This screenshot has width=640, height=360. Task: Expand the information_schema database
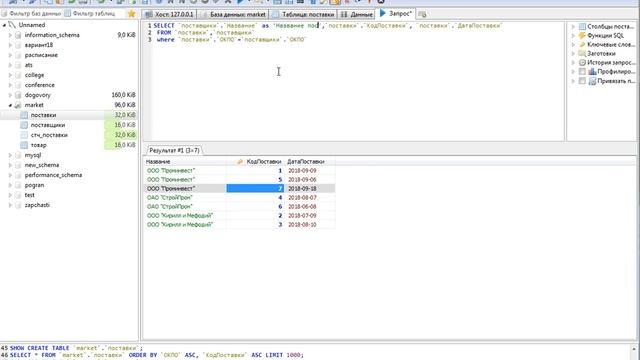pyautogui.click(x=10, y=35)
